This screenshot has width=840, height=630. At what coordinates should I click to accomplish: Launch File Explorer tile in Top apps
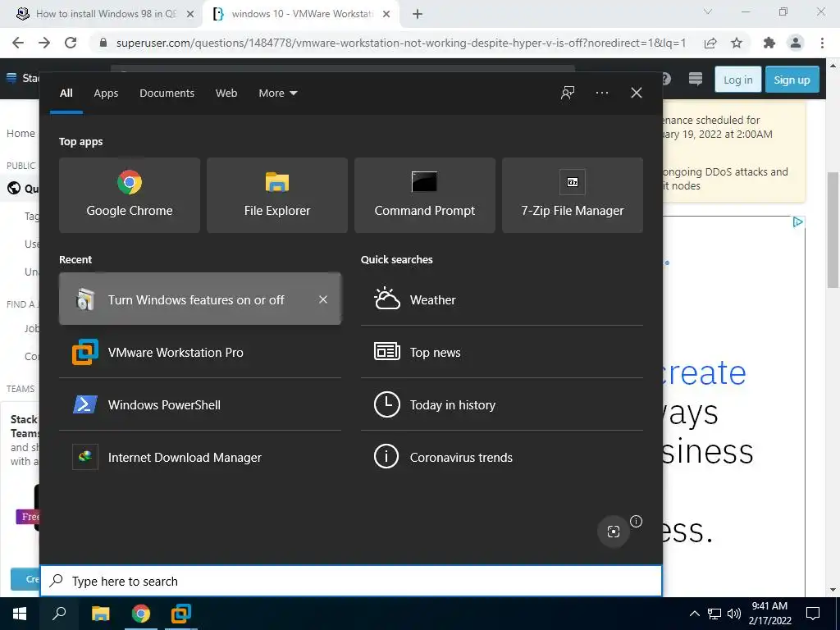(277, 195)
